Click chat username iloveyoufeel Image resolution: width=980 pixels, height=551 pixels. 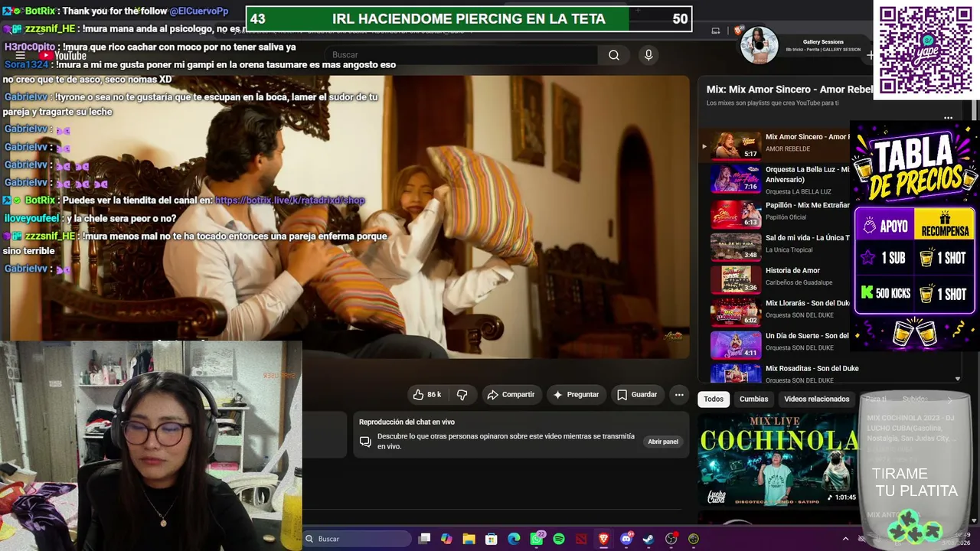pos(31,219)
